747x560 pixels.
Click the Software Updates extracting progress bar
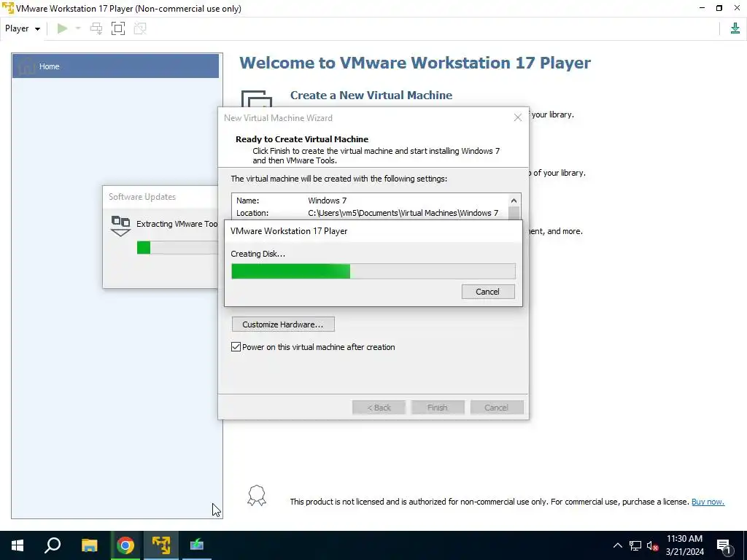click(x=177, y=248)
